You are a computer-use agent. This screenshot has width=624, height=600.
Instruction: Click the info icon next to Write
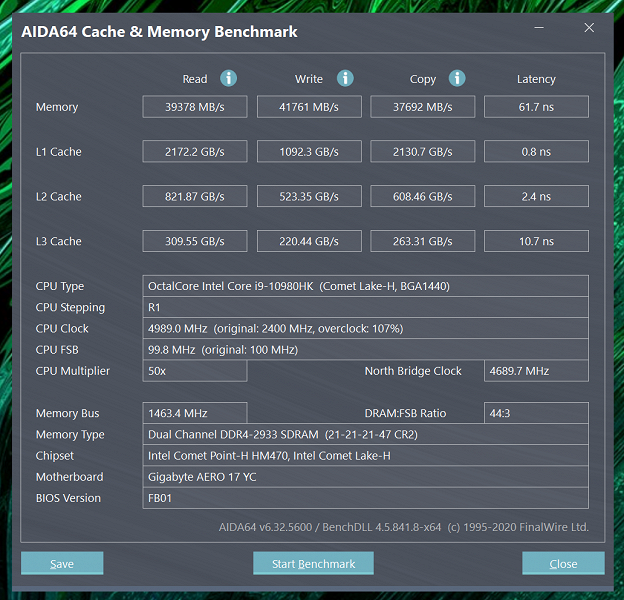[345, 78]
